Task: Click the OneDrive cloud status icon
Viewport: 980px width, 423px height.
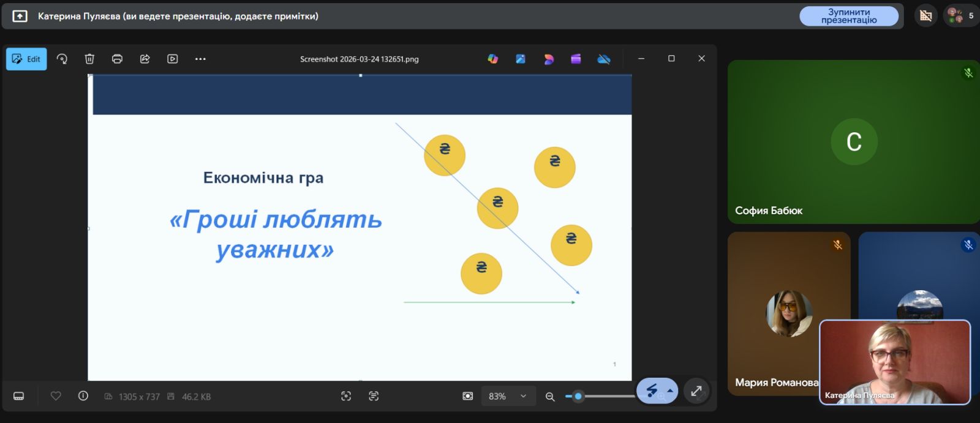Action: 604,59
